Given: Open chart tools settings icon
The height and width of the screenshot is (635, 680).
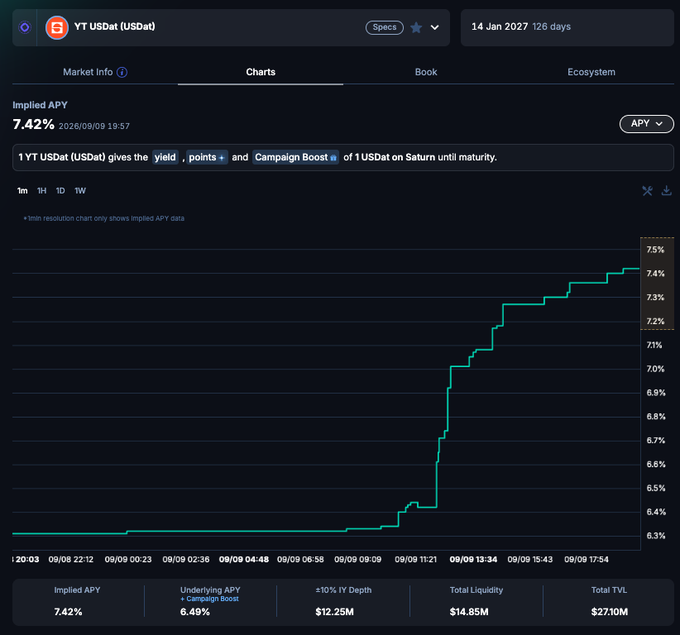Looking at the screenshot, I should [x=647, y=191].
